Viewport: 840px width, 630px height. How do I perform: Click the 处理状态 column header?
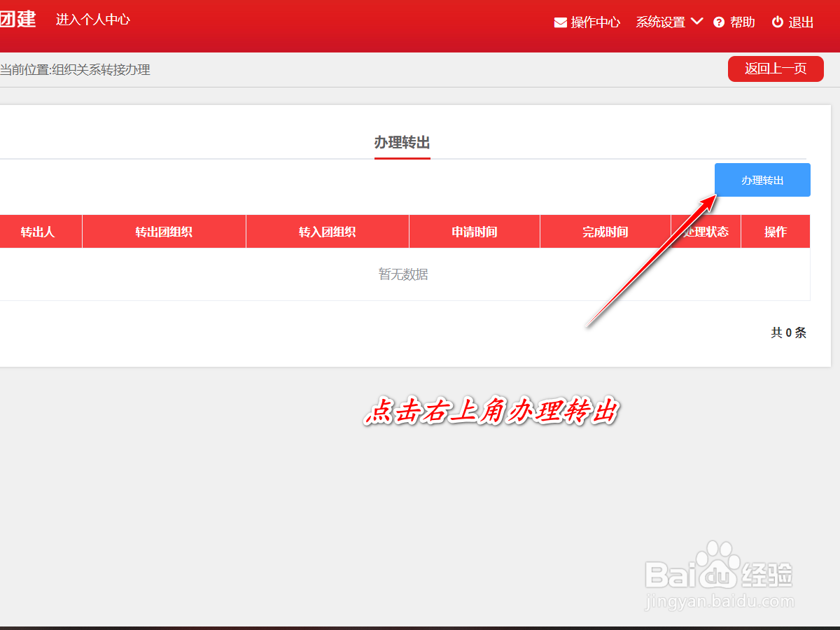[705, 231]
